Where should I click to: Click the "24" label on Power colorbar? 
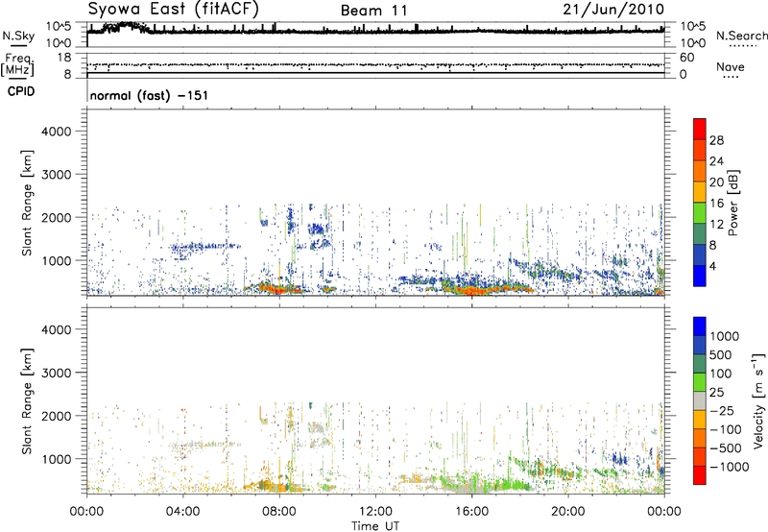pyautogui.click(x=716, y=161)
